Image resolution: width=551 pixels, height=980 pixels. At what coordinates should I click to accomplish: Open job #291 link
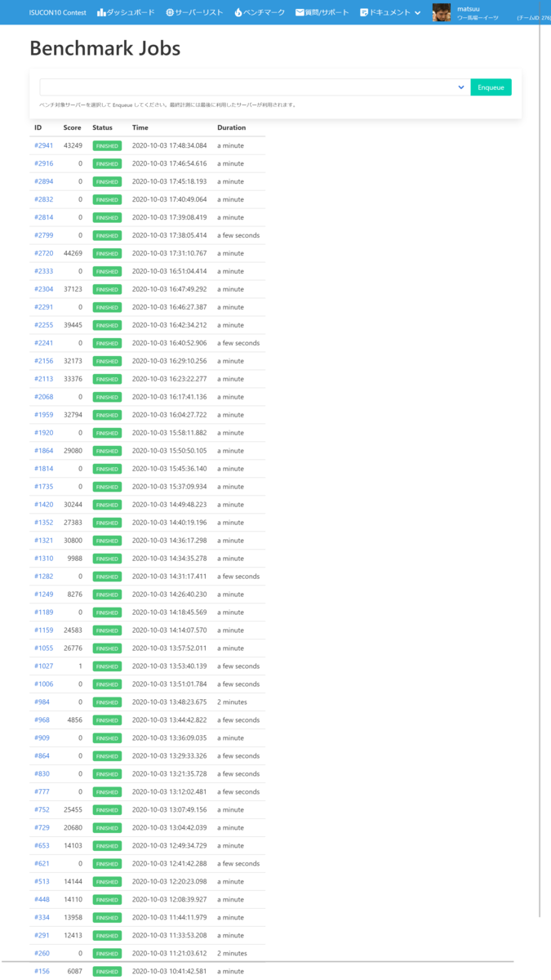tap(42, 936)
